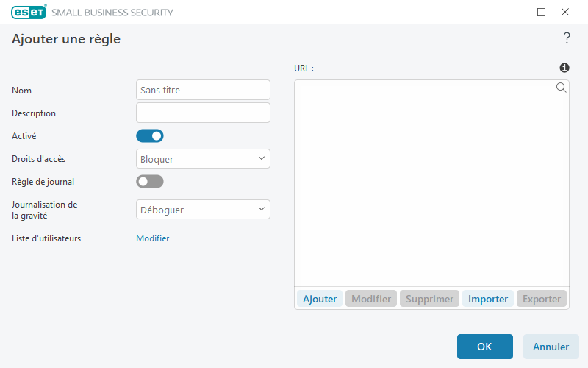Confirm with the OK button

click(x=484, y=347)
